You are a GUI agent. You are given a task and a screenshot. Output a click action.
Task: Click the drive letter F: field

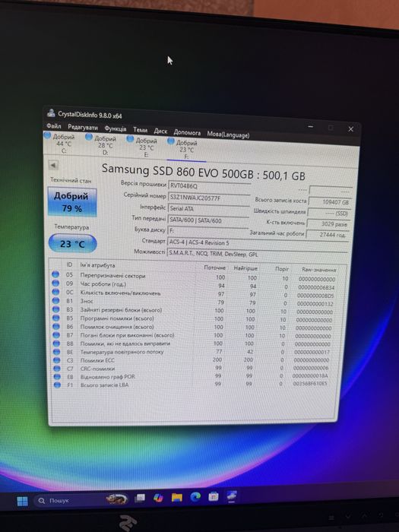(208, 231)
